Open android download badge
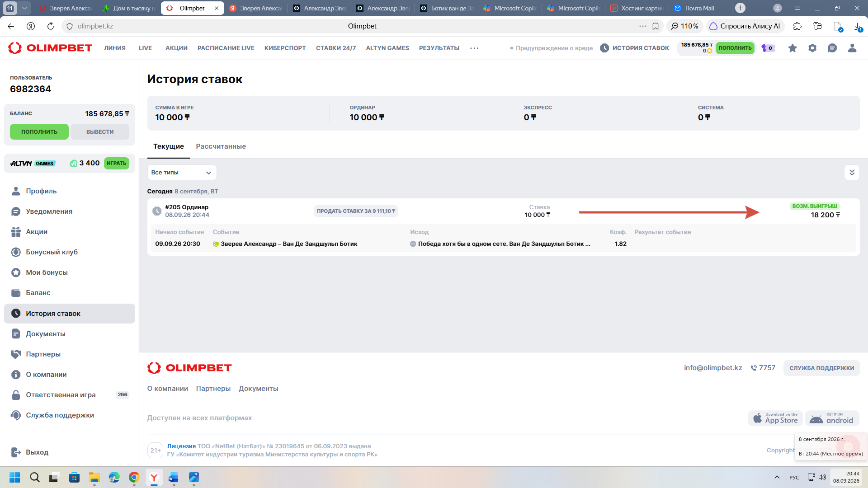The image size is (868, 488). point(832,418)
